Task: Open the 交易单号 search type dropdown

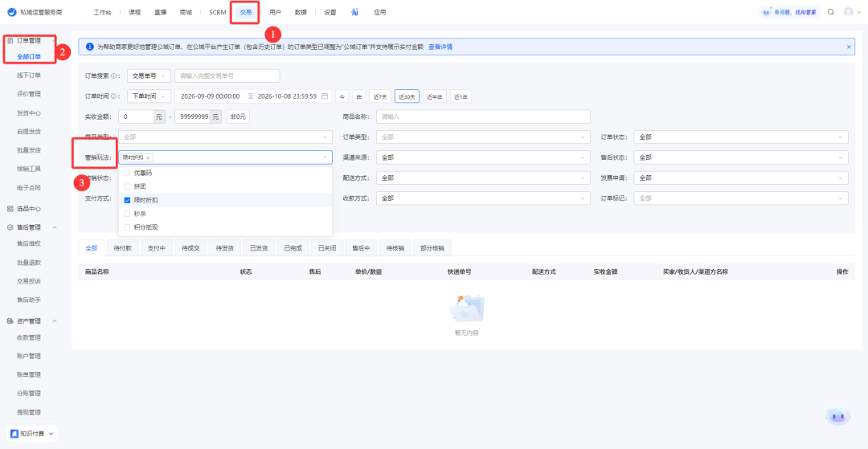Action: point(149,76)
